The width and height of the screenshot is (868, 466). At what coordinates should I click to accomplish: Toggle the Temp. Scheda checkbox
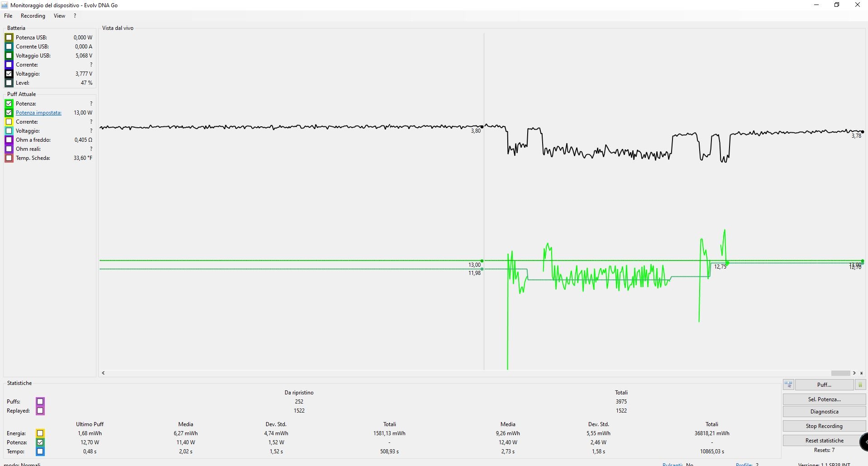(x=9, y=158)
